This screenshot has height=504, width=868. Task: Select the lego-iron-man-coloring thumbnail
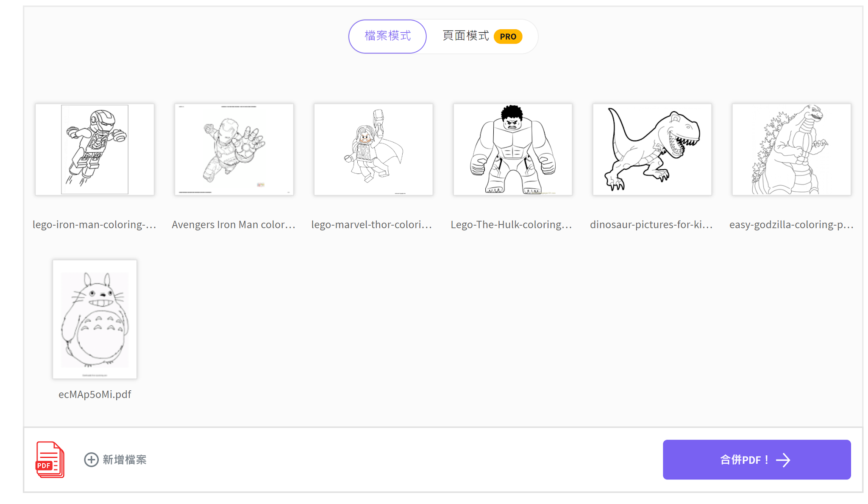pyautogui.click(x=95, y=149)
